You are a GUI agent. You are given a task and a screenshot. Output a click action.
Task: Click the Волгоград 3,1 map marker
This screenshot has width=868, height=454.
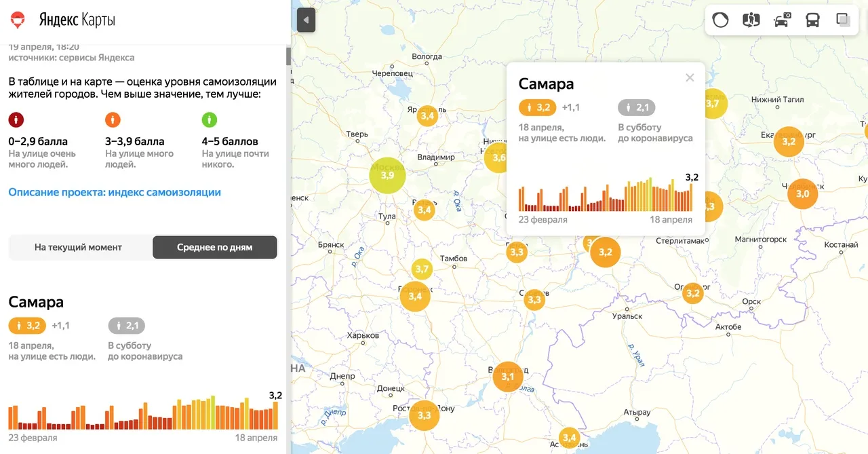coord(508,377)
